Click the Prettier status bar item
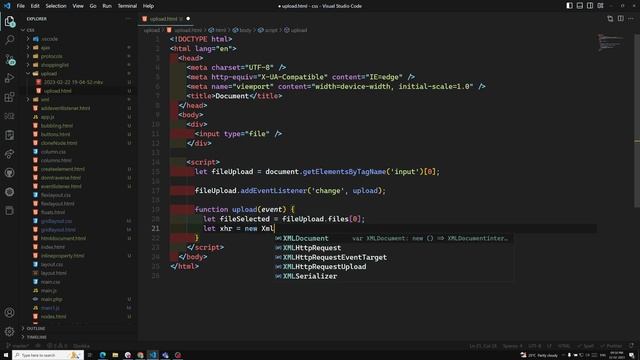The image size is (640, 360). 611,346
